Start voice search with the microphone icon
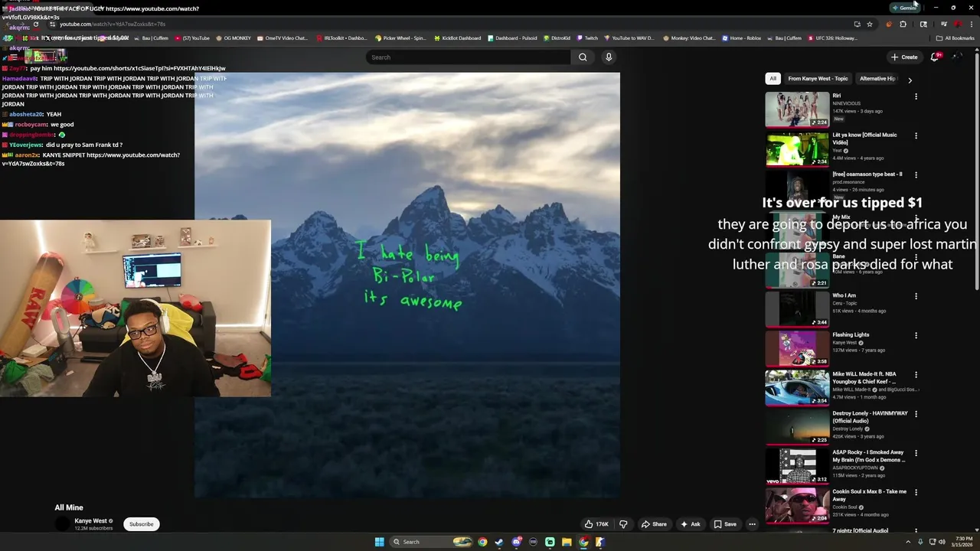The image size is (980, 551). pos(609,57)
